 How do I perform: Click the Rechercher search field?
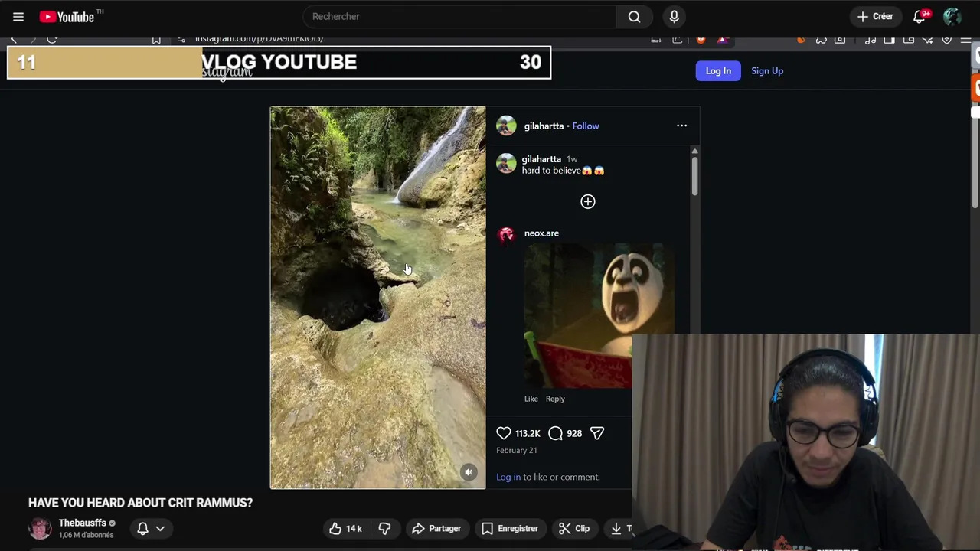point(459,16)
